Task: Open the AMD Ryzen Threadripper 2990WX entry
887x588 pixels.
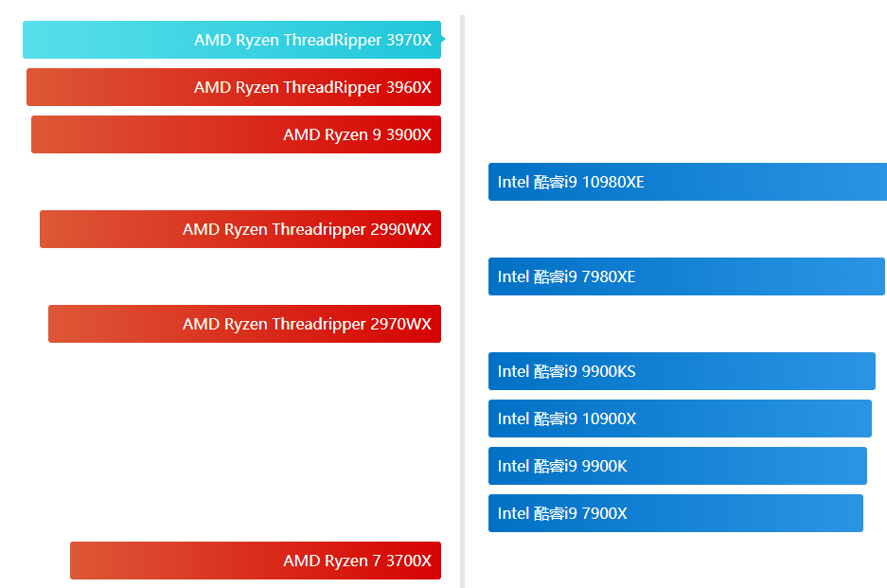Action: click(240, 229)
